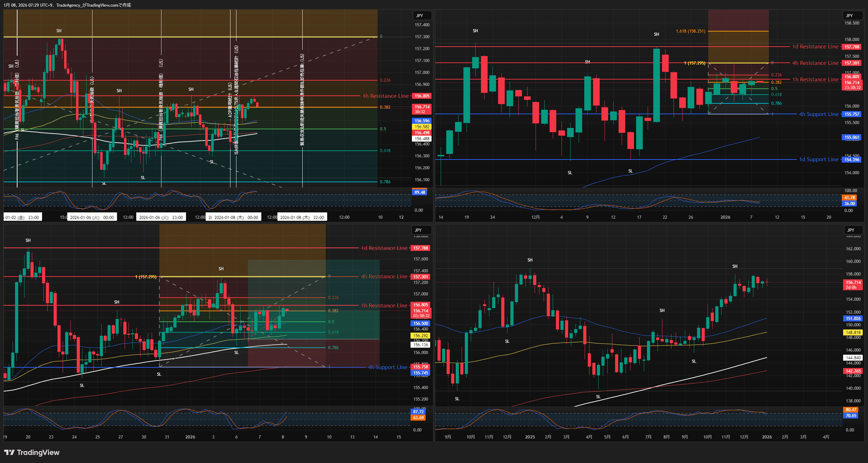
Task: Click the white 144.840 moving average tag
Action: coord(853,358)
